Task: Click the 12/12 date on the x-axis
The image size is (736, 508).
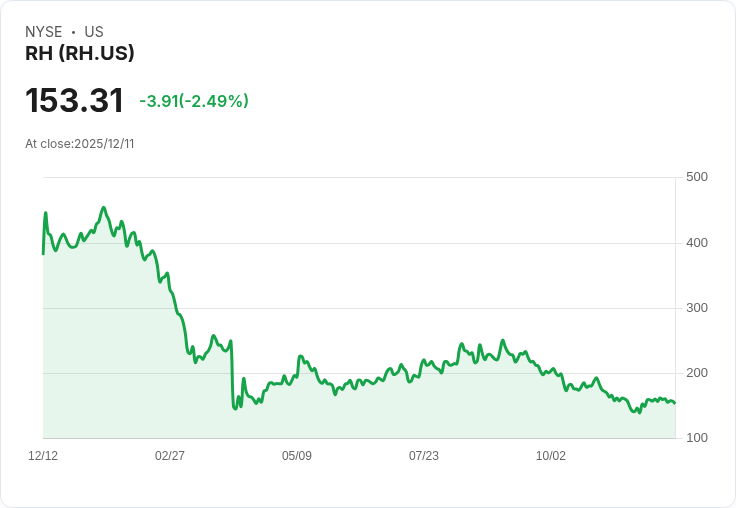Action: [x=43, y=456]
